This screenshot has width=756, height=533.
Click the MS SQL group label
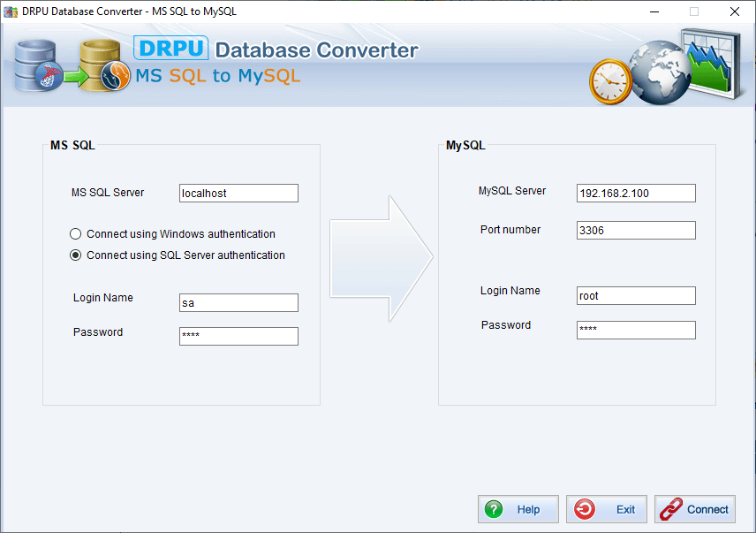pyautogui.click(x=72, y=145)
